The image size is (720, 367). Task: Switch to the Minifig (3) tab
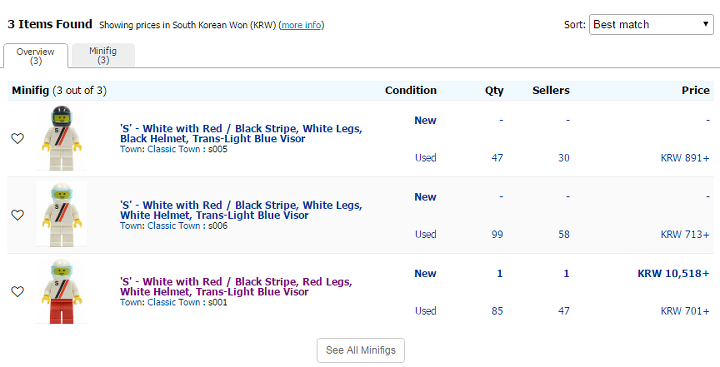tap(103, 56)
